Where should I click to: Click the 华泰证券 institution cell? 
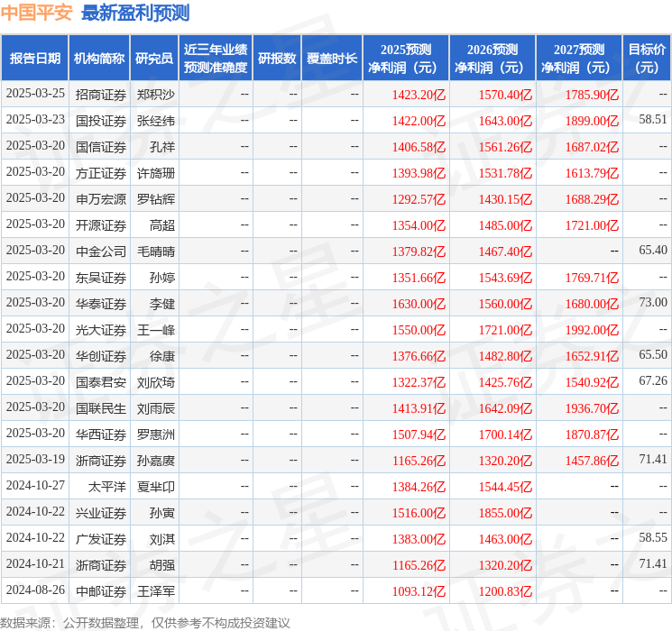[x=101, y=304]
